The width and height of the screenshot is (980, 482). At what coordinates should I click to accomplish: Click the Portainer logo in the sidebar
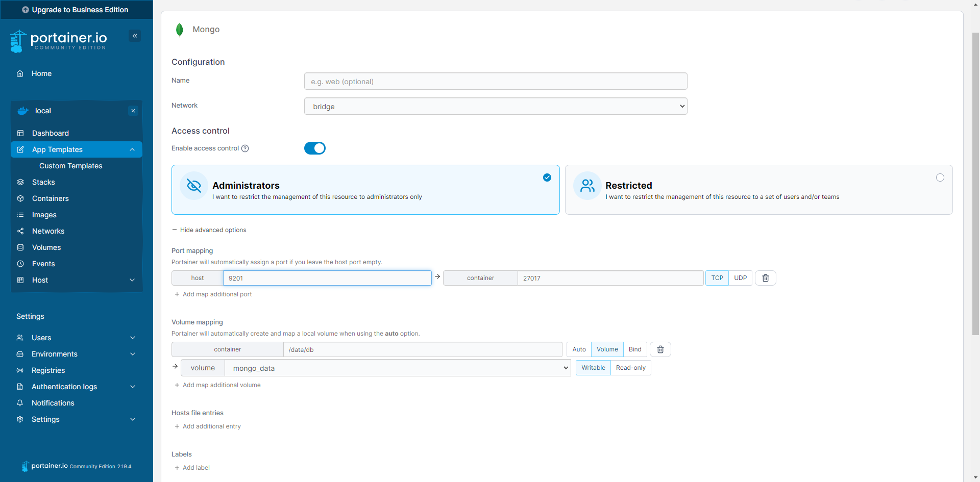[x=59, y=41]
